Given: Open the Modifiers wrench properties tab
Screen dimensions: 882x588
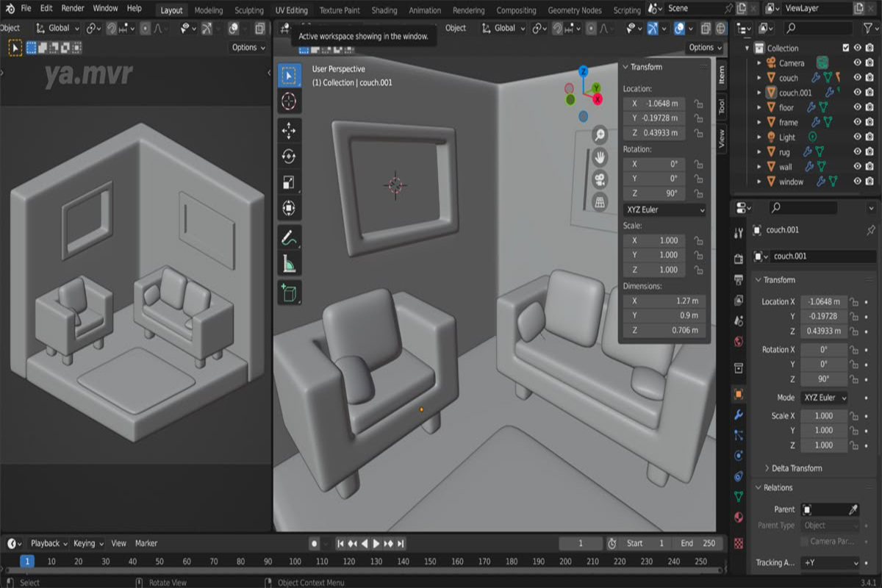Looking at the screenshot, I should 739,415.
